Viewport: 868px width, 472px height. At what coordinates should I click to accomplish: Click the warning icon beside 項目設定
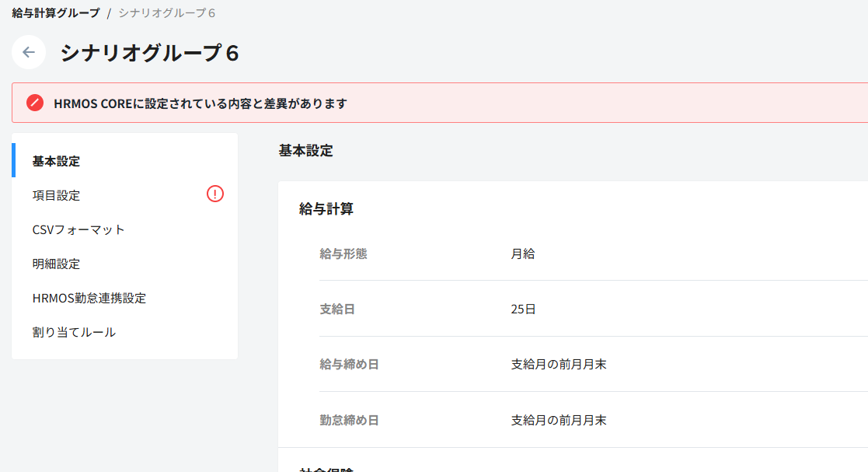pyautogui.click(x=215, y=194)
